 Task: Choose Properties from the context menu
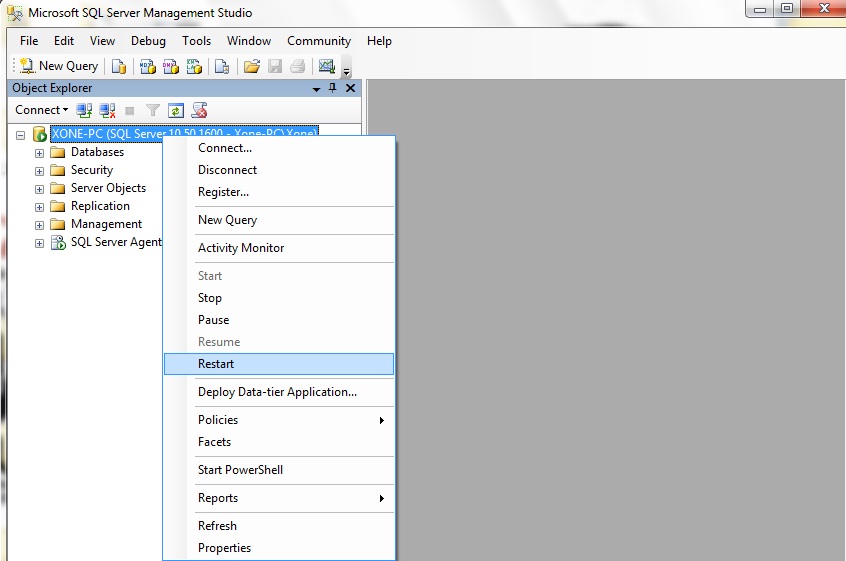279,548
